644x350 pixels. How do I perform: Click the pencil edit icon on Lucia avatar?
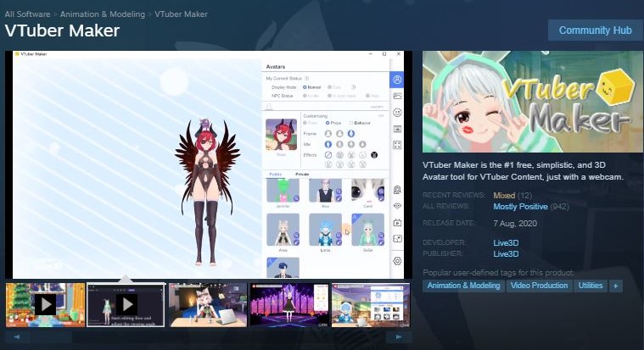click(x=339, y=242)
